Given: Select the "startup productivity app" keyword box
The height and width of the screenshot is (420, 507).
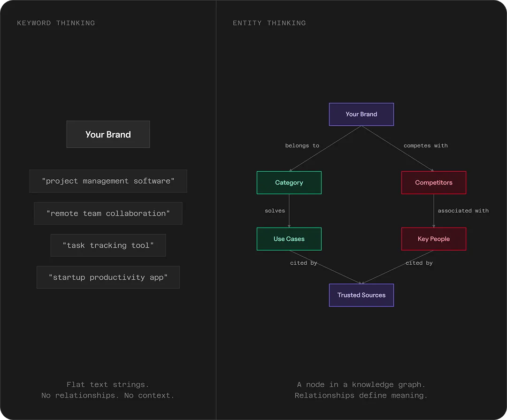Looking at the screenshot, I should (108, 277).
